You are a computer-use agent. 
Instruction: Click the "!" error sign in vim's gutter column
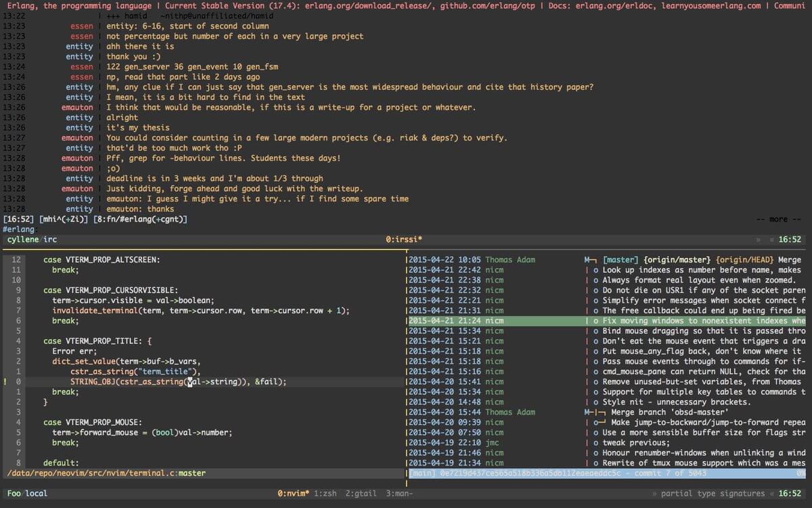point(5,381)
